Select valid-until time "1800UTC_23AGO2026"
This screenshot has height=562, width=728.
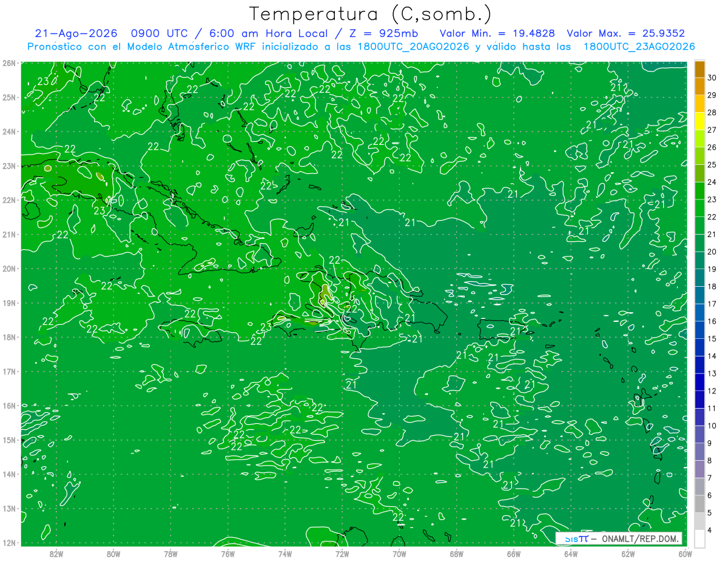pyautogui.click(x=639, y=47)
